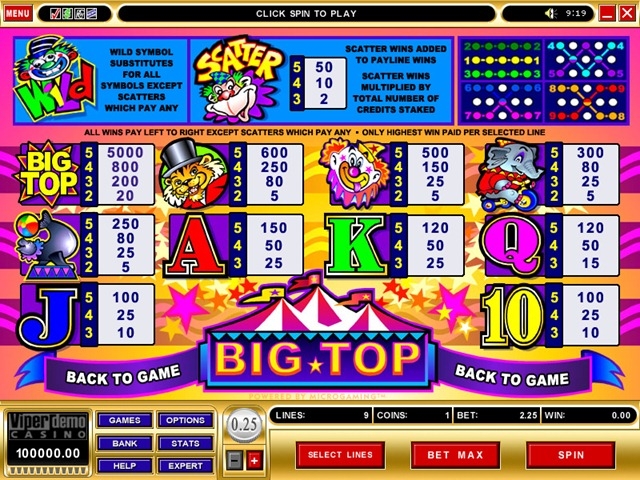Increase coin size with plus button
The width and height of the screenshot is (640, 480).
point(254,461)
